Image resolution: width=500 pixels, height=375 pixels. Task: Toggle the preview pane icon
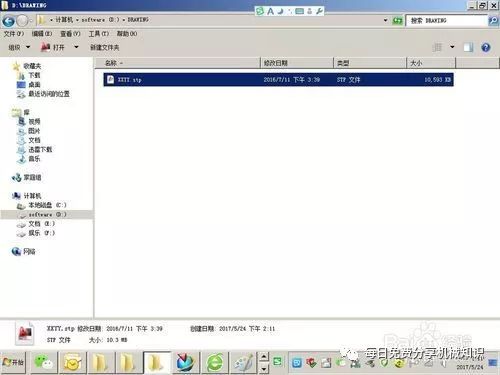click(468, 47)
